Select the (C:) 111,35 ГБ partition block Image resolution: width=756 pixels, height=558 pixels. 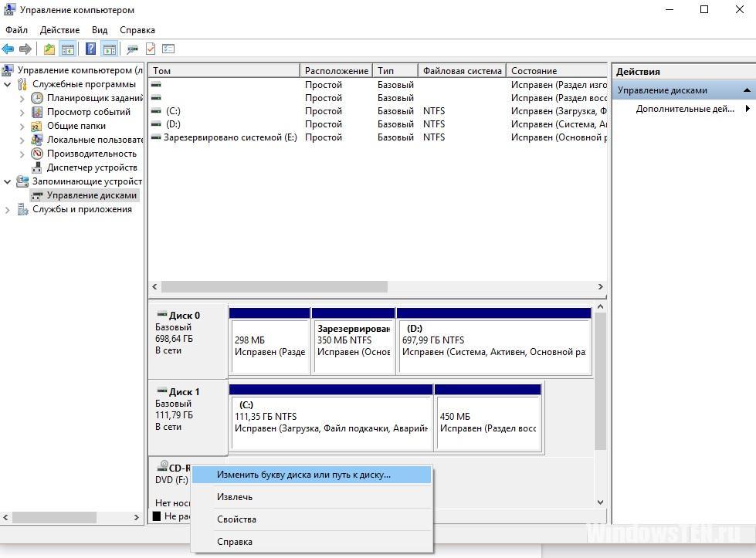pyautogui.click(x=331, y=418)
